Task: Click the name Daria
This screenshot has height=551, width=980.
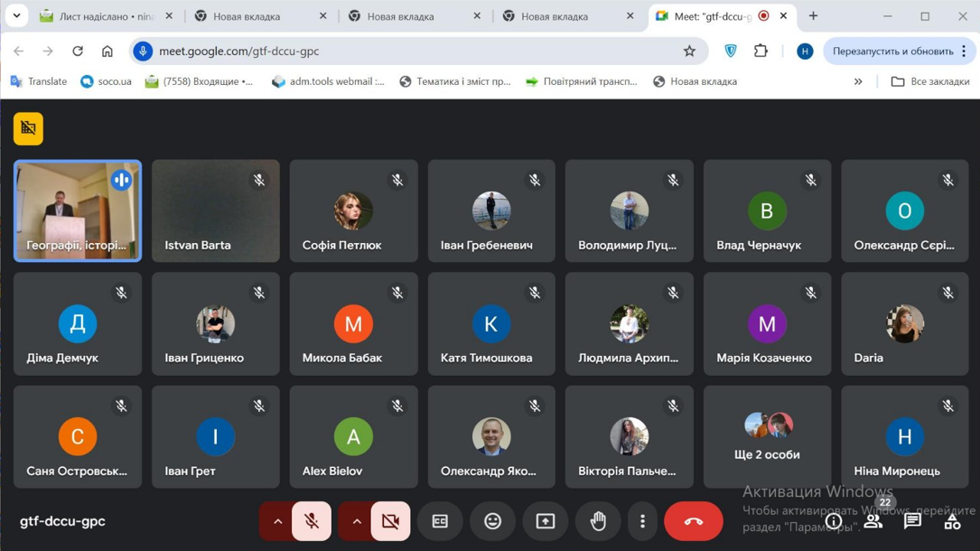Action: (868, 358)
